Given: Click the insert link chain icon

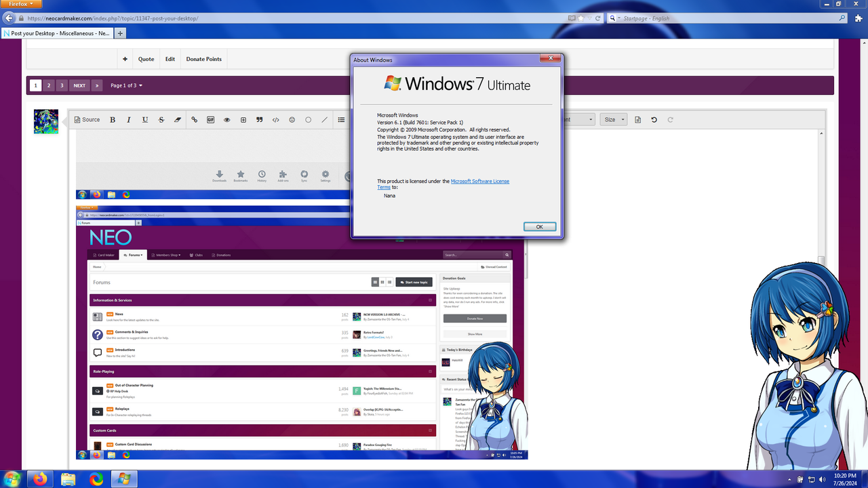Looking at the screenshot, I should click(x=195, y=120).
